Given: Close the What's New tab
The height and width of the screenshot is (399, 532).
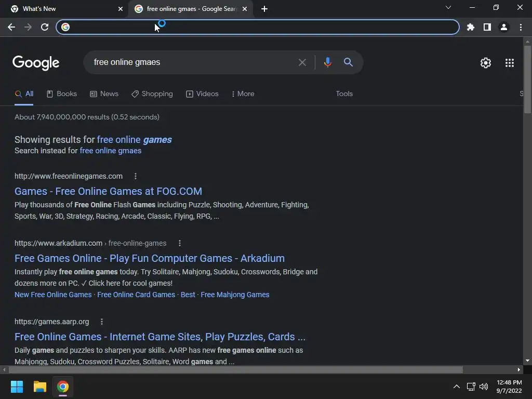Looking at the screenshot, I should point(121,9).
